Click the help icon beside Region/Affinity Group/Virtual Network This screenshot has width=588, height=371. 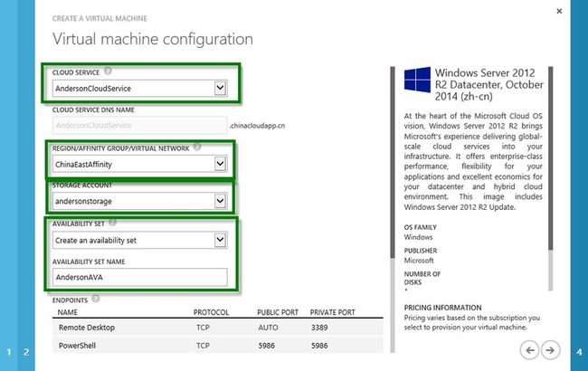(x=197, y=147)
